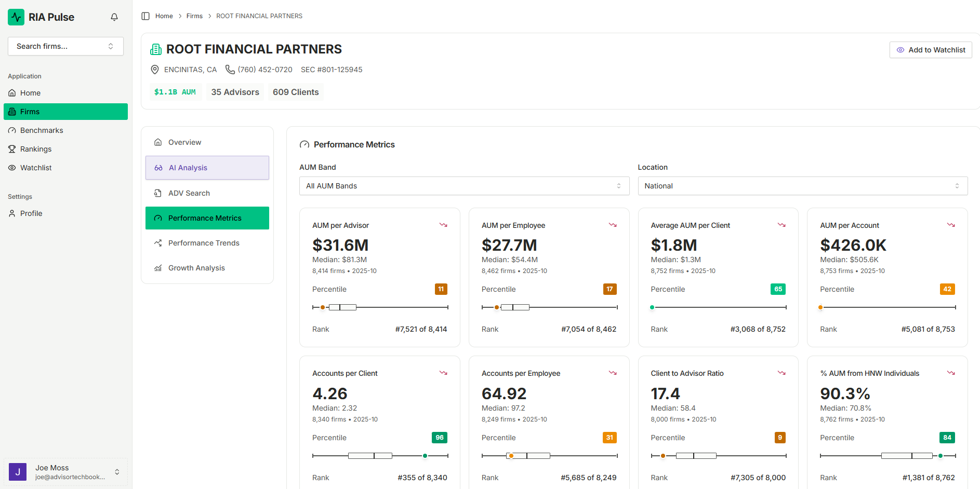Click Home house icon in sidebar
This screenshot has height=489, width=980.
pos(12,93)
